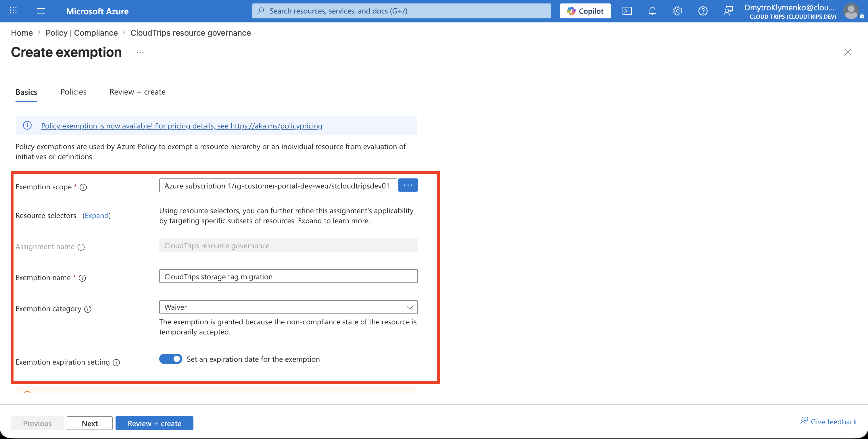Switch to Review + create tab
This screenshot has height=439, width=868.
coord(137,92)
